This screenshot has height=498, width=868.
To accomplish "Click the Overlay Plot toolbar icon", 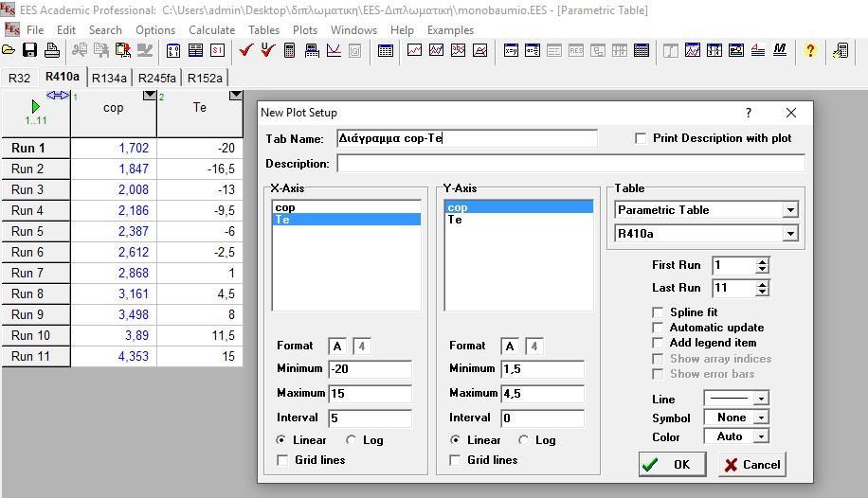I will [436, 51].
